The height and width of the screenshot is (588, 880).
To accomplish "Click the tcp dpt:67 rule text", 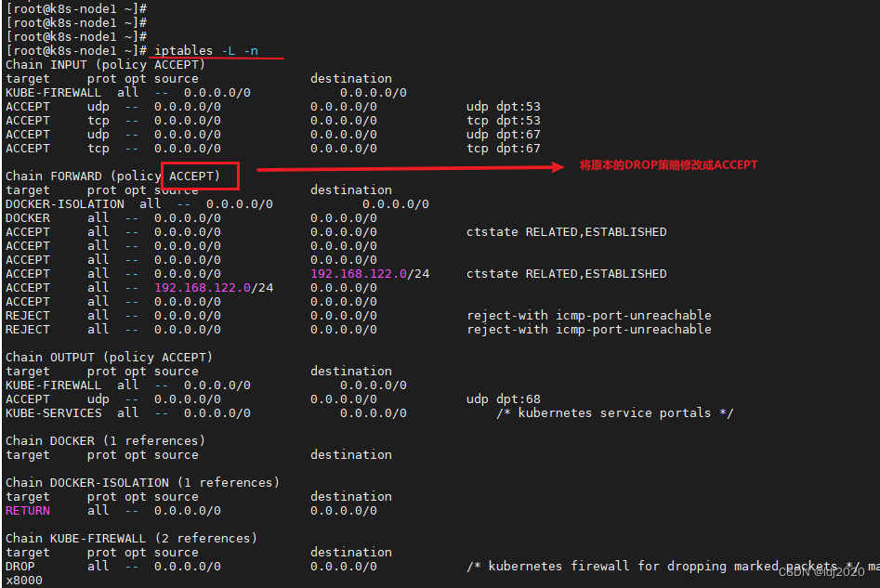I will tap(503, 148).
